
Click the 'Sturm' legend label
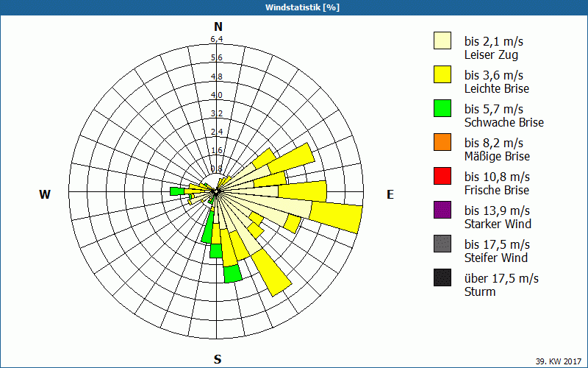[480, 291]
